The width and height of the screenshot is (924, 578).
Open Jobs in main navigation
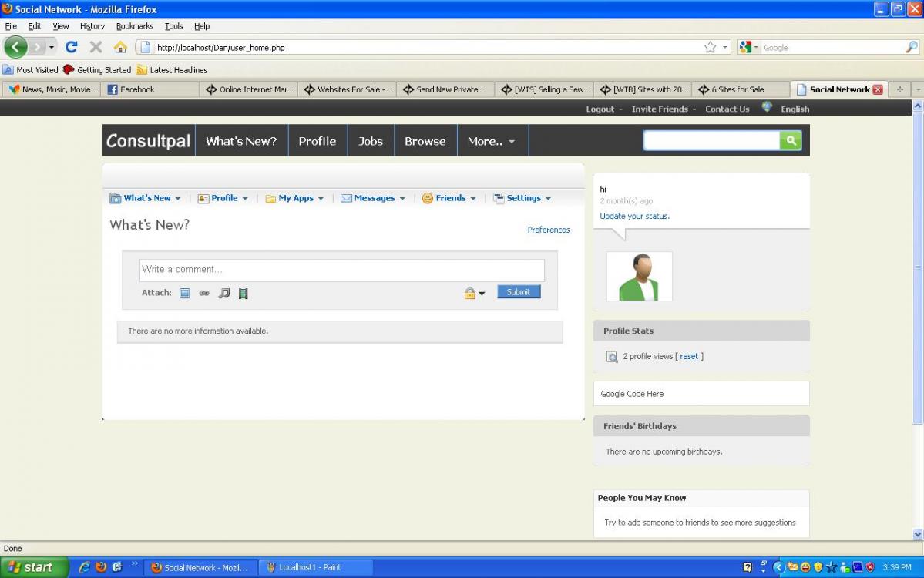point(370,141)
